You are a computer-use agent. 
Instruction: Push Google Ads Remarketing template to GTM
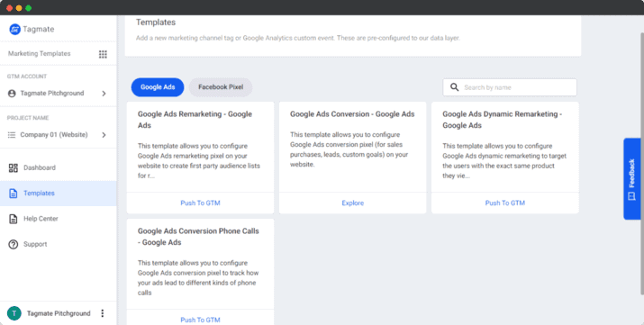tap(201, 203)
